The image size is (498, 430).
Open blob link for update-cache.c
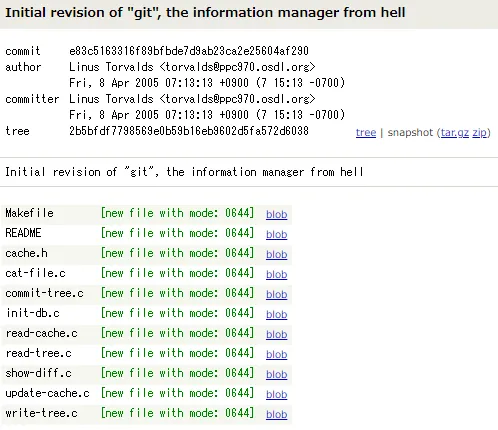click(x=276, y=394)
